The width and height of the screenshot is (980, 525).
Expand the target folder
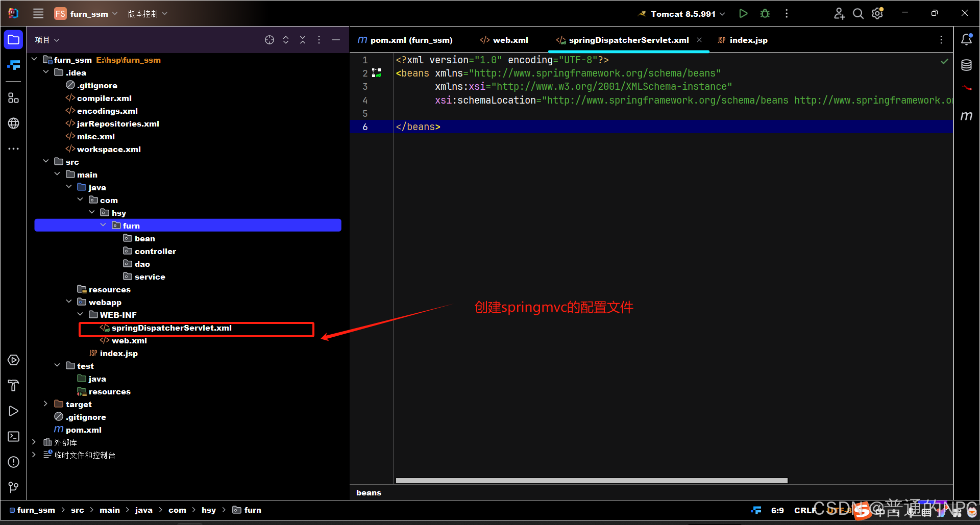point(45,404)
